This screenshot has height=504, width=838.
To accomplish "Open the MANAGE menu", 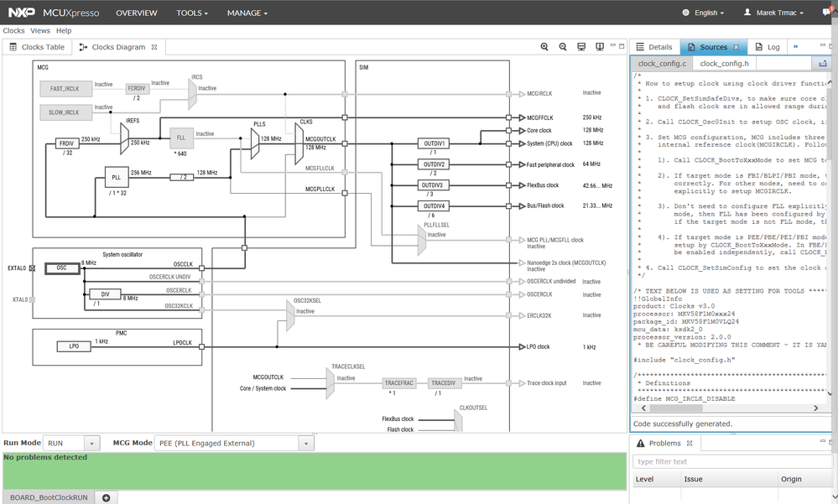I will [x=247, y=13].
